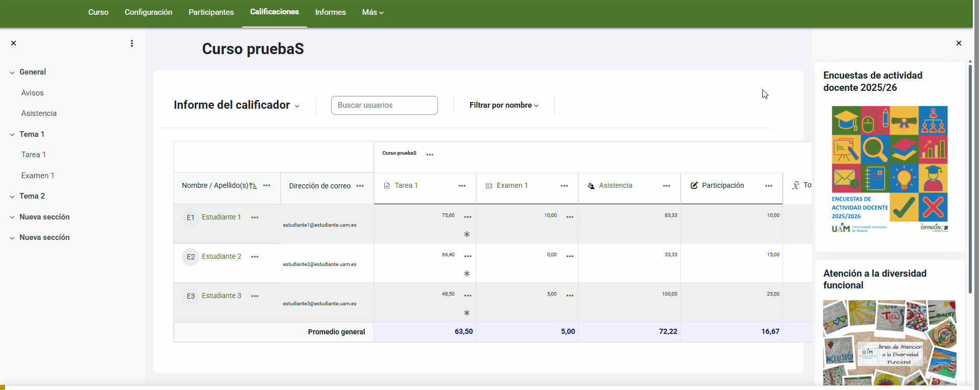Open the Más navigation menu

(x=372, y=12)
